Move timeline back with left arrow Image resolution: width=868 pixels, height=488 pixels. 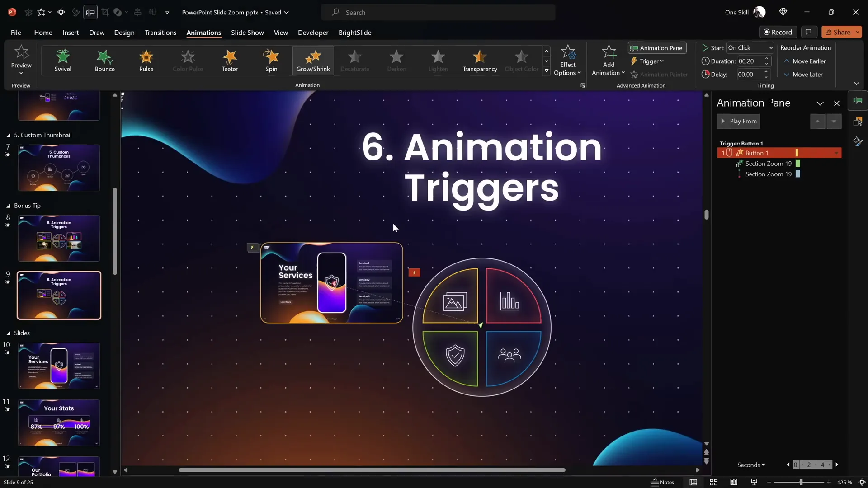pyautogui.click(x=788, y=465)
